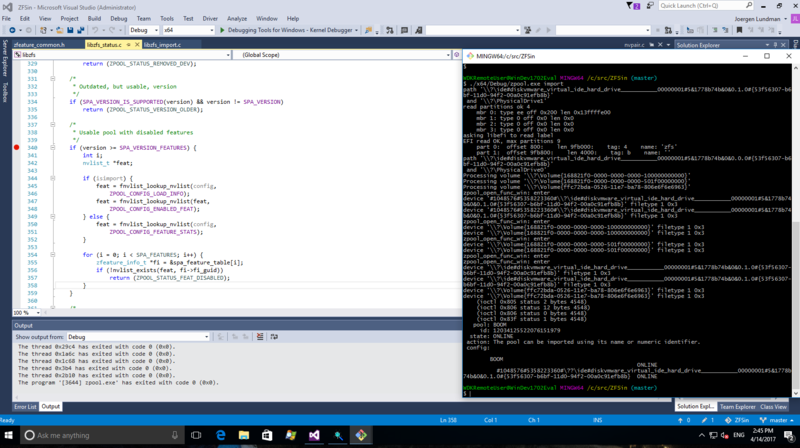The image size is (800, 448).
Task: Click the Server Explorer side tab
Action: [x=5, y=58]
